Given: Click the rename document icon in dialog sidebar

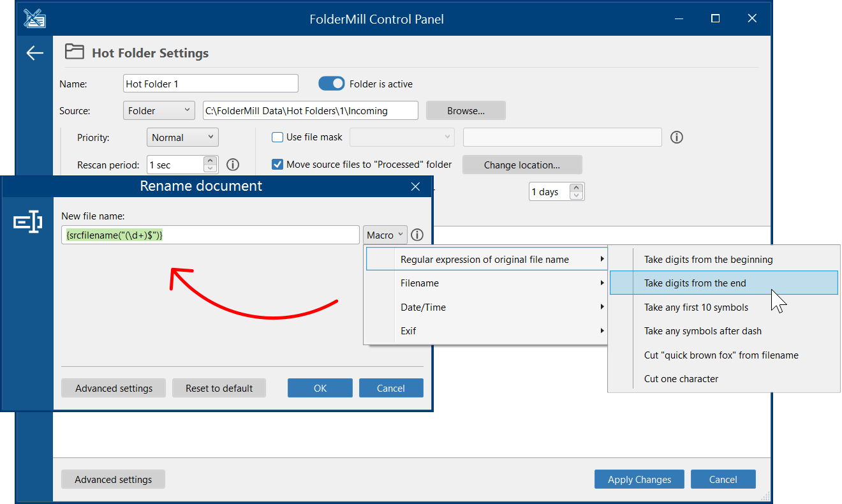Looking at the screenshot, I should [x=28, y=222].
